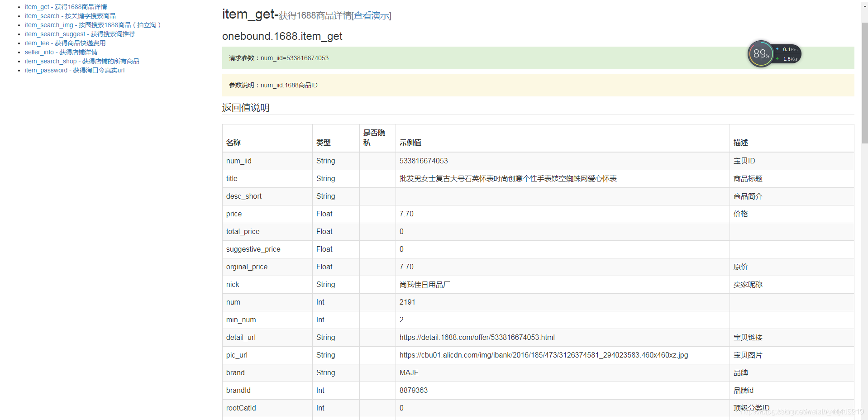The height and width of the screenshot is (420, 868).
Task: Click the rootCatId name cell
Action: click(267, 408)
